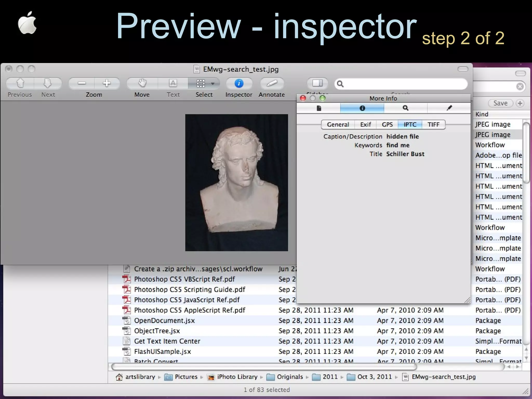Image resolution: width=532 pixels, height=399 pixels.
Task: Select Photoshop CS5 JavaScript Ref.pdf
Action: point(187,300)
